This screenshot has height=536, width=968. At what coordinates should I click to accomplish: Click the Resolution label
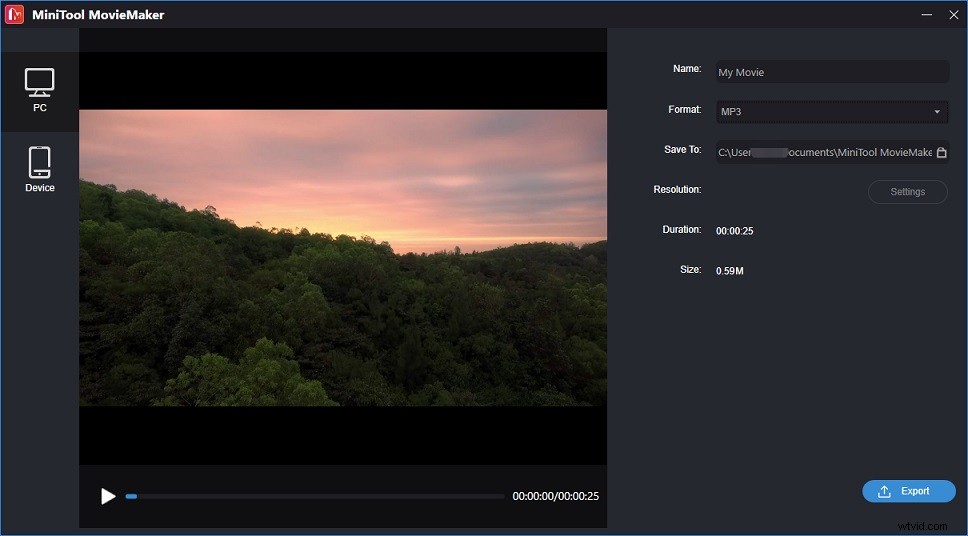click(x=677, y=190)
